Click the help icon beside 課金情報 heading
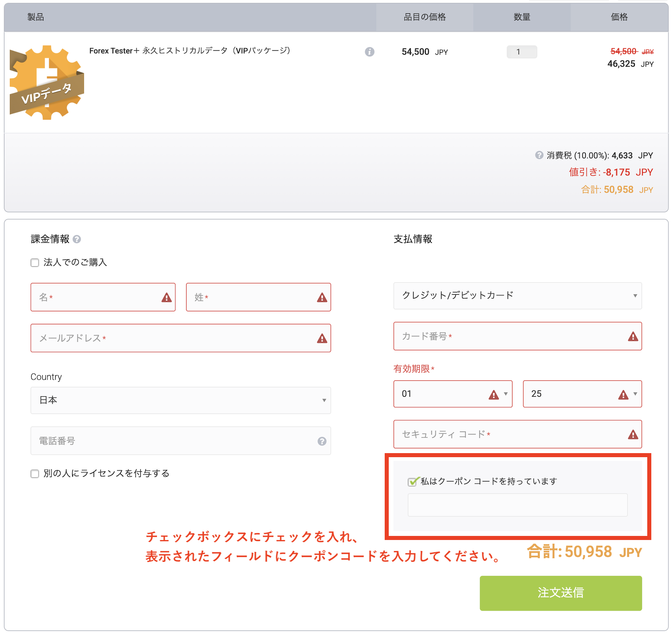This screenshot has height=635, width=672. coord(77,239)
